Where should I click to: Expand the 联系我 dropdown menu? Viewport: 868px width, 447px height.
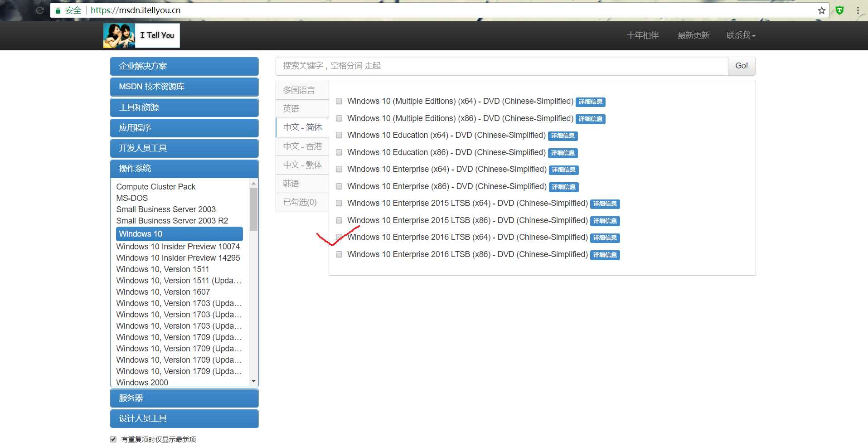pyautogui.click(x=741, y=35)
